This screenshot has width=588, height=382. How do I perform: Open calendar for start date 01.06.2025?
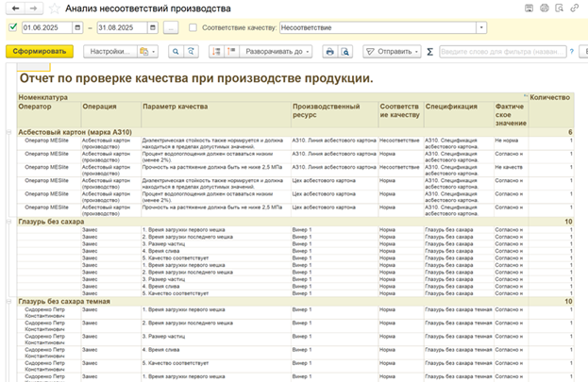pos(77,27)
